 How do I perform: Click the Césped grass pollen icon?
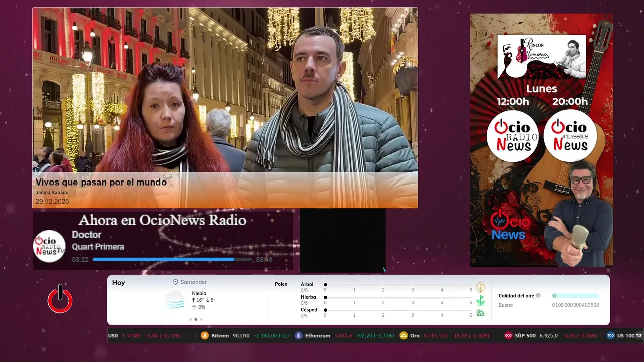click(x=480, y=313)
